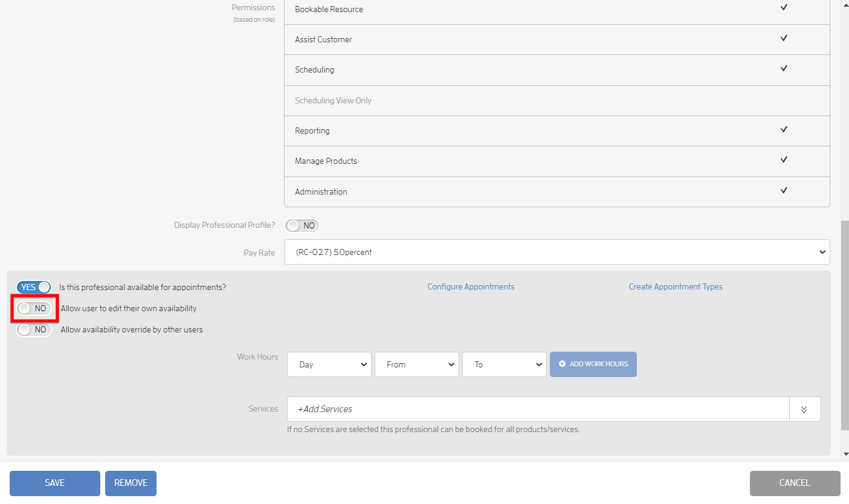Click the Assist Customer permission checkmark
The image size is (849, 504).
(x=784, y=38)
